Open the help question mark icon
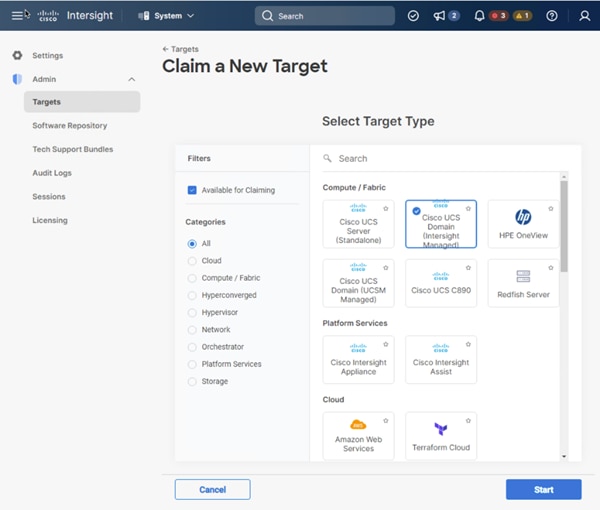The height and width of the screenshot is (510, 600). pos(552,16)
